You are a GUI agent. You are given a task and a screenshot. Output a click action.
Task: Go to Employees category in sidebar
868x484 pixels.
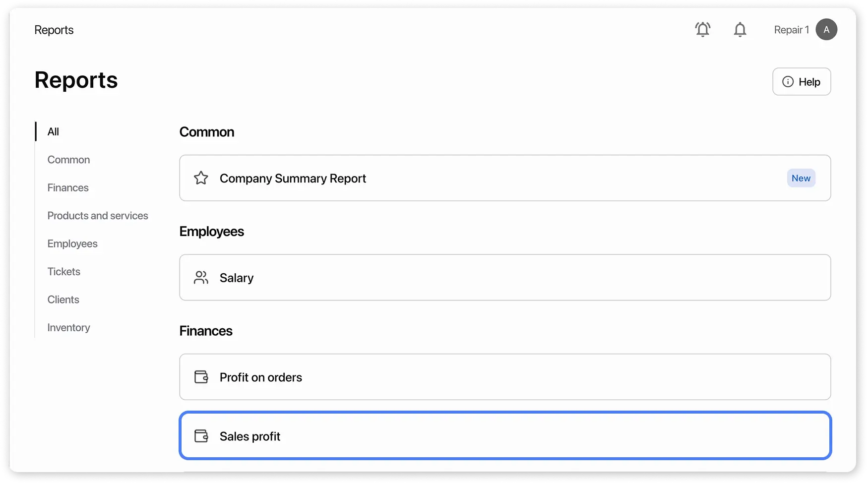click(x=72, y=244)
